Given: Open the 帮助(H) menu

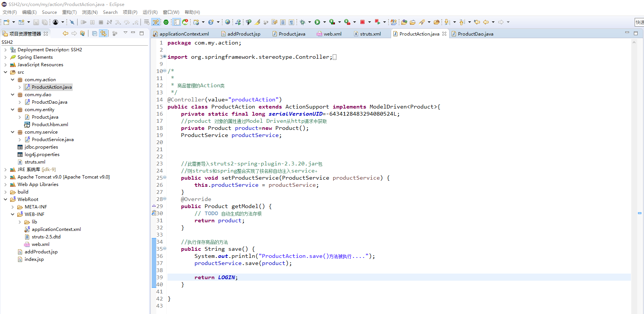Looking at the screenshot, I should 192,12.
